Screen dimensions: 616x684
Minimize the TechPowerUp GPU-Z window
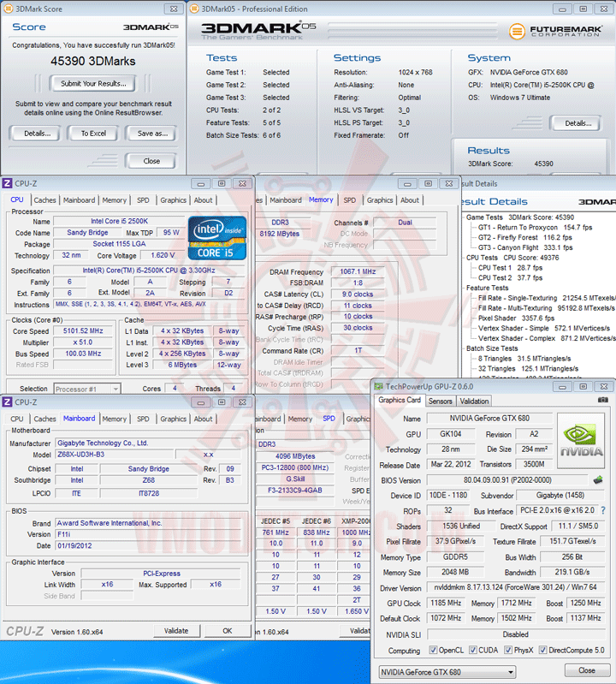(562, 387)
